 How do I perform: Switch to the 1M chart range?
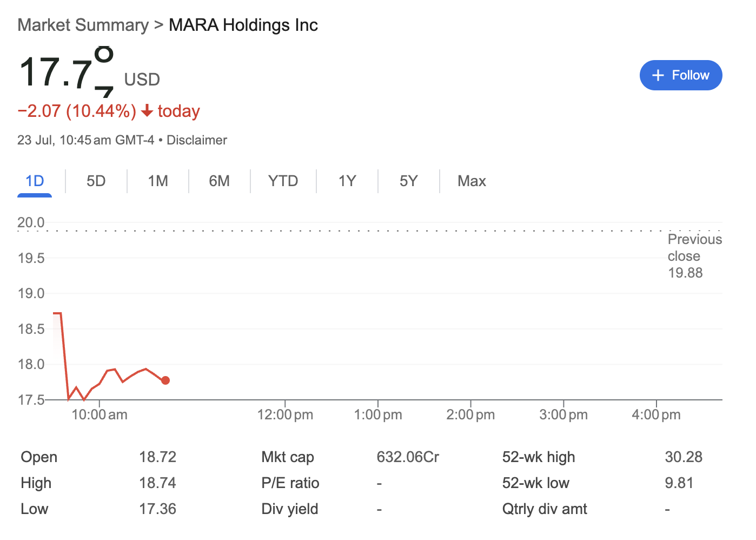pos(158,181)
